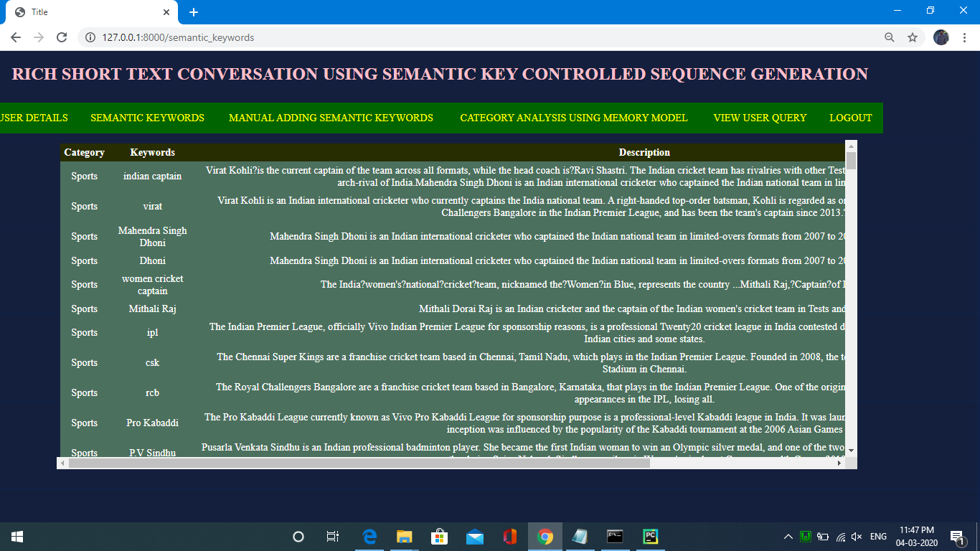980x551 pixels.
Task: Select the 'Mithali Raj' keyword cell
Action: [x=152, y=309]
